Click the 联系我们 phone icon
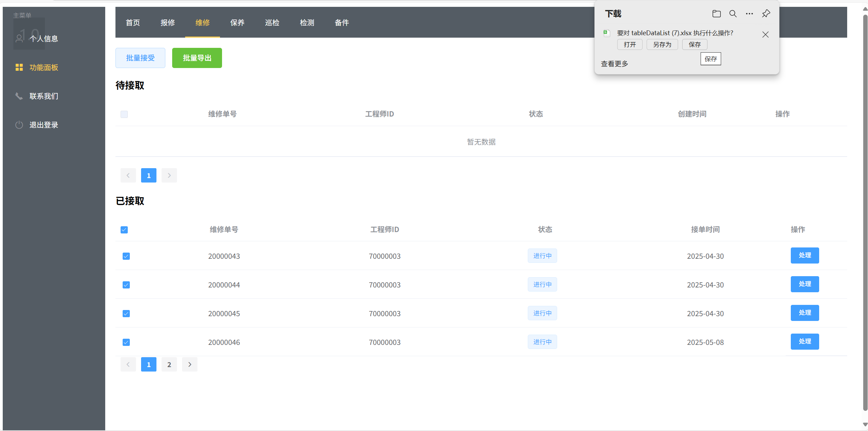 coord(19,96)
